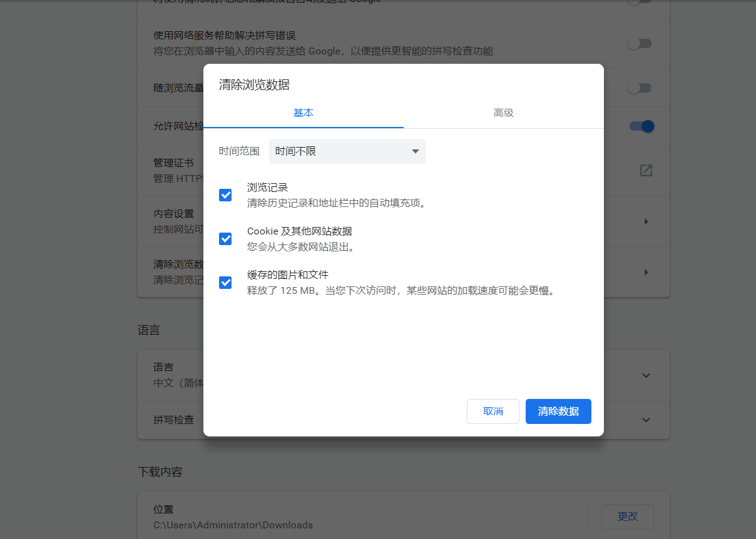Click the arrow icon beside 内容设置
This screenshot has height=539, width=756.
pos(646,221)
